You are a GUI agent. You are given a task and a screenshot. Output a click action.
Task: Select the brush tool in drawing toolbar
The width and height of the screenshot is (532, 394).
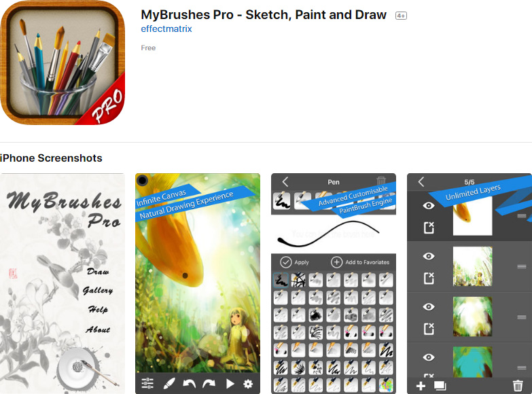coord(169,384)
